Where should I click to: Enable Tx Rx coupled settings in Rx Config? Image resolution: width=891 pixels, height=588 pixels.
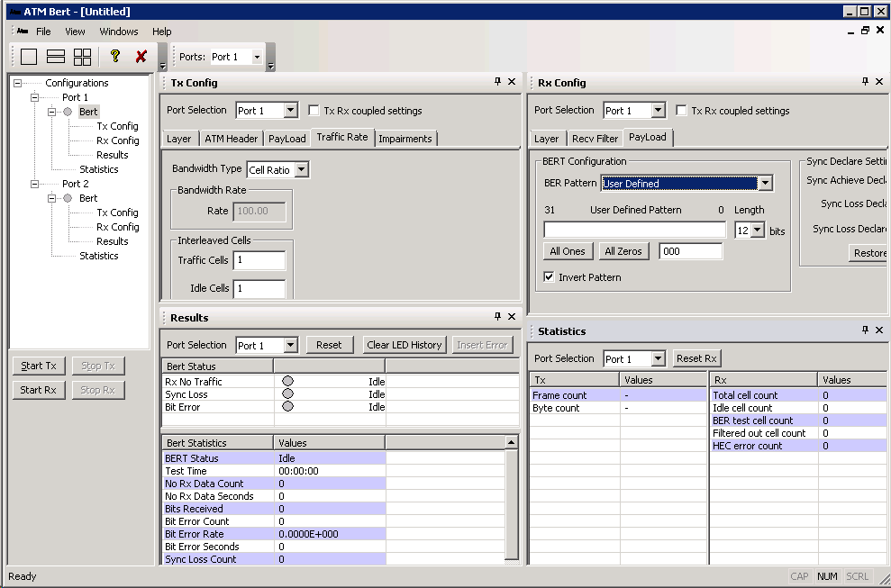click(x=681, y=110)
